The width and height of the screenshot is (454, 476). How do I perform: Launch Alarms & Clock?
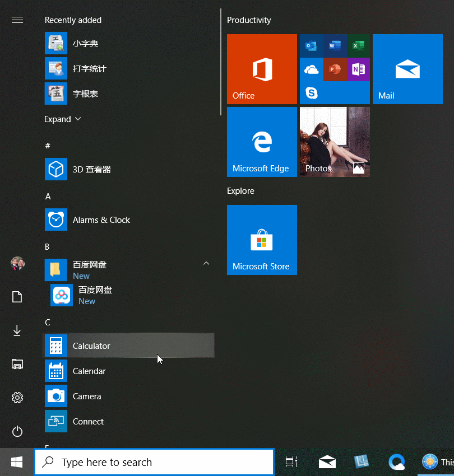[x=101, y=220]
